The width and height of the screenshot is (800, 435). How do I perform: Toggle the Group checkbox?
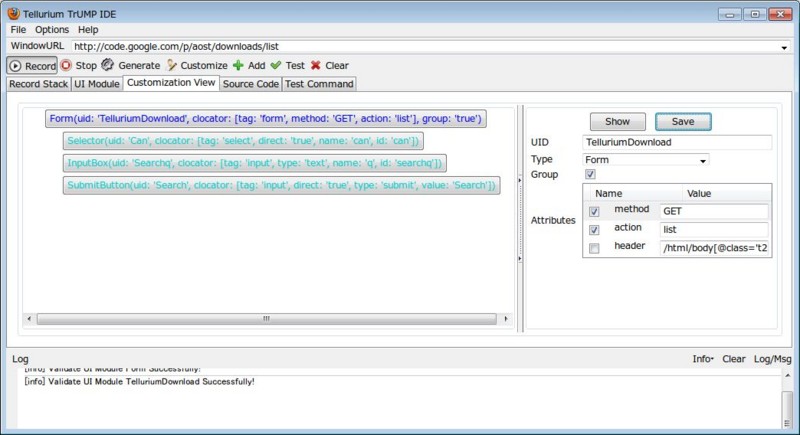(590, 174)
